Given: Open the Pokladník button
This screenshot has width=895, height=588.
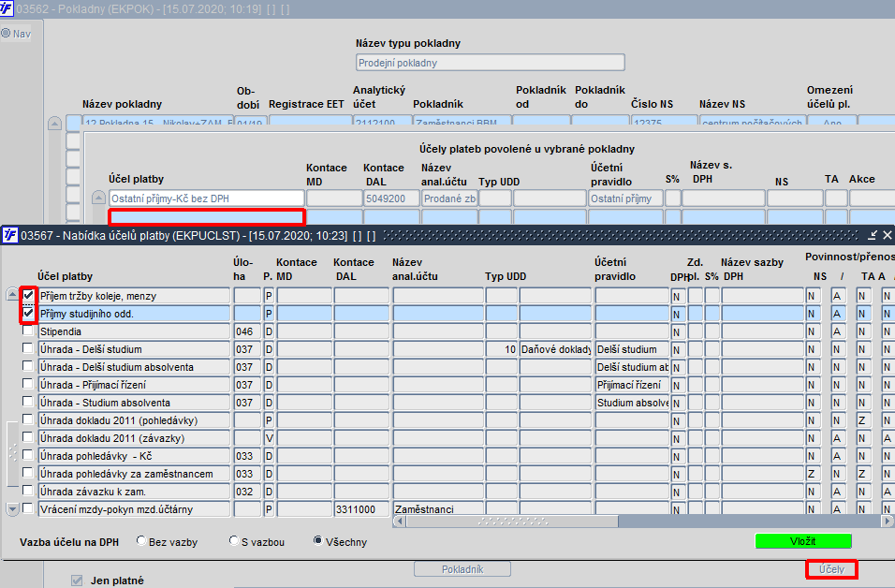Looking at the screenshot, I should click(462, 569).
